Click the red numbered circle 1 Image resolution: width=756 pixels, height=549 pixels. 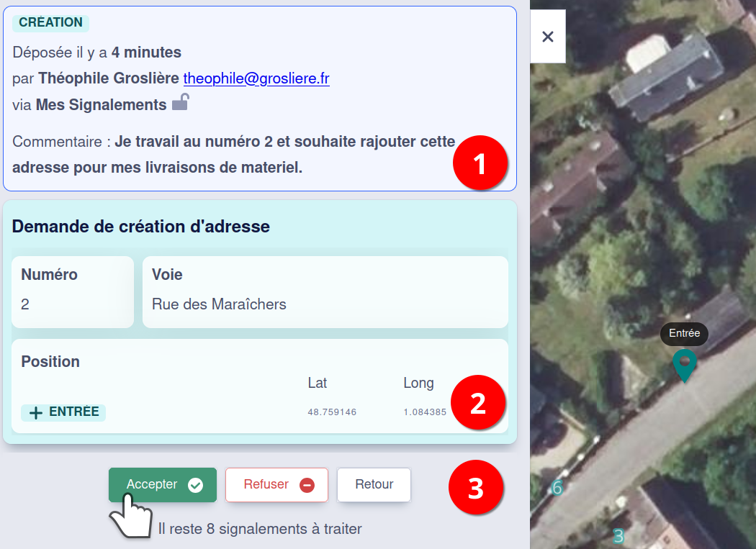(480, 163)
